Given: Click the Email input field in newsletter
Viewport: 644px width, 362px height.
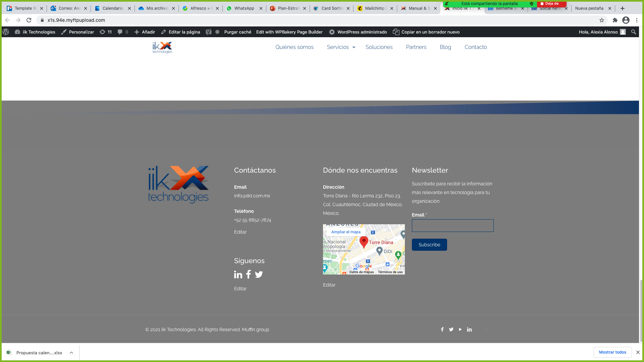Looking at the screenshot, I should click(452, 226).
